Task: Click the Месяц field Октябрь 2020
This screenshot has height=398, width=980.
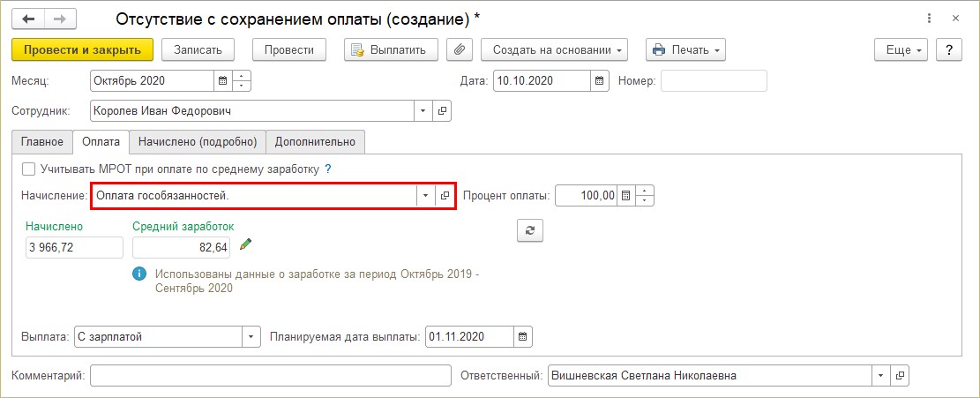Action: (x=153, y=80)
